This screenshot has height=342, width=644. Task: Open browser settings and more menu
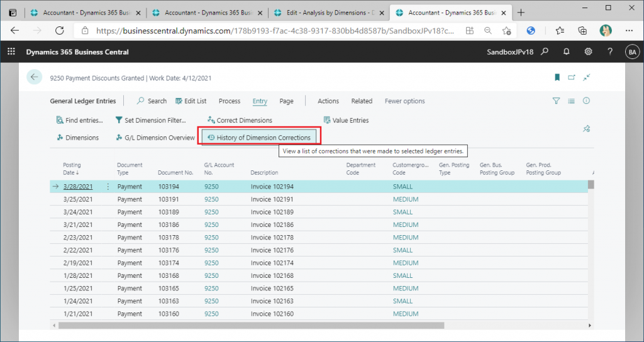pos(629,30)
